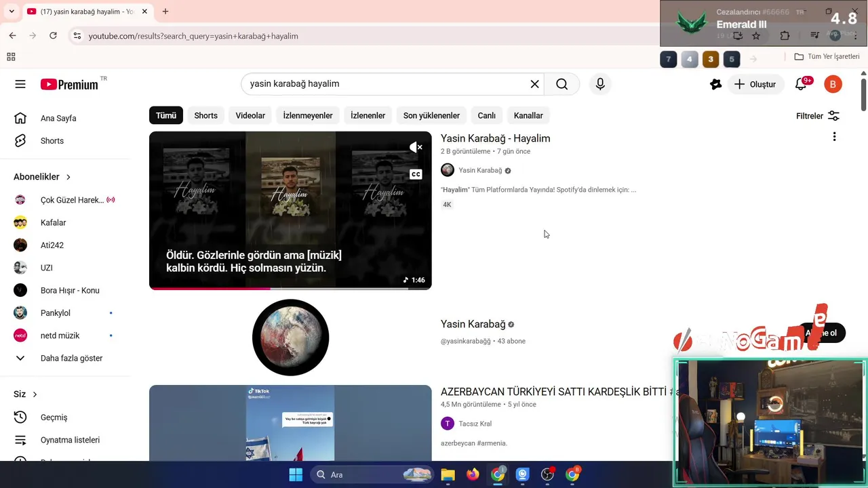Click the Ana Sayfa home icon
The image size is (868, 488).
(x=20, y=118)
